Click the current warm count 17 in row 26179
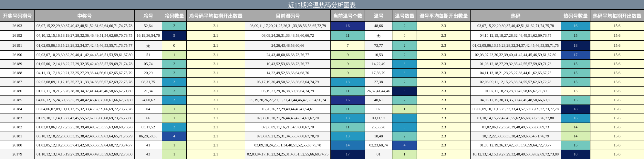This screenshot has width=644, height=159. tap(348, 154)
